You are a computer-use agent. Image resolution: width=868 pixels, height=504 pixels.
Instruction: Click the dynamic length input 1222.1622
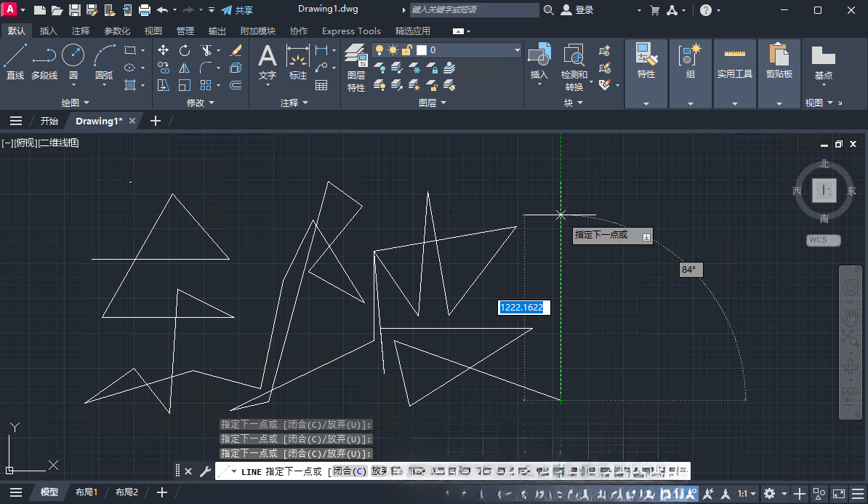click(523, 308)
